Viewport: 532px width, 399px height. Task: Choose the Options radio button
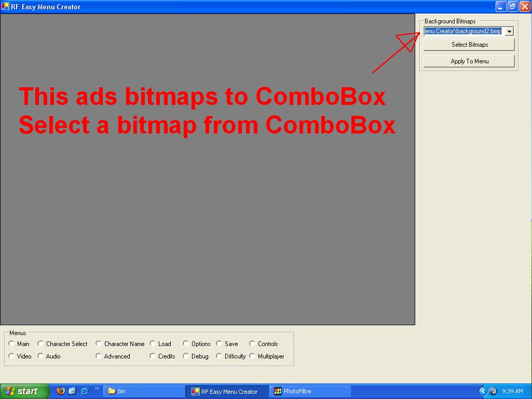tap(186, 343)
